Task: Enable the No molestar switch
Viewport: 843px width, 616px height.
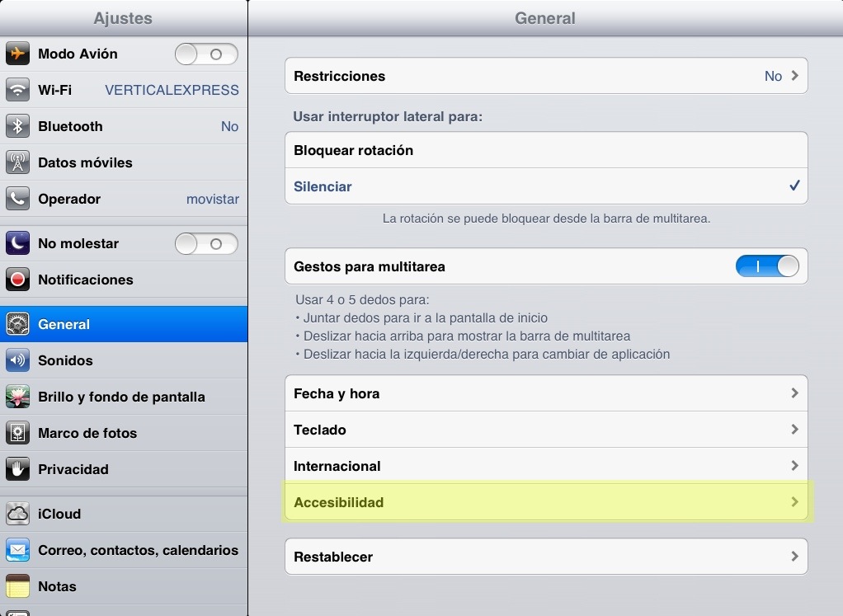Action: pos(206,244)
